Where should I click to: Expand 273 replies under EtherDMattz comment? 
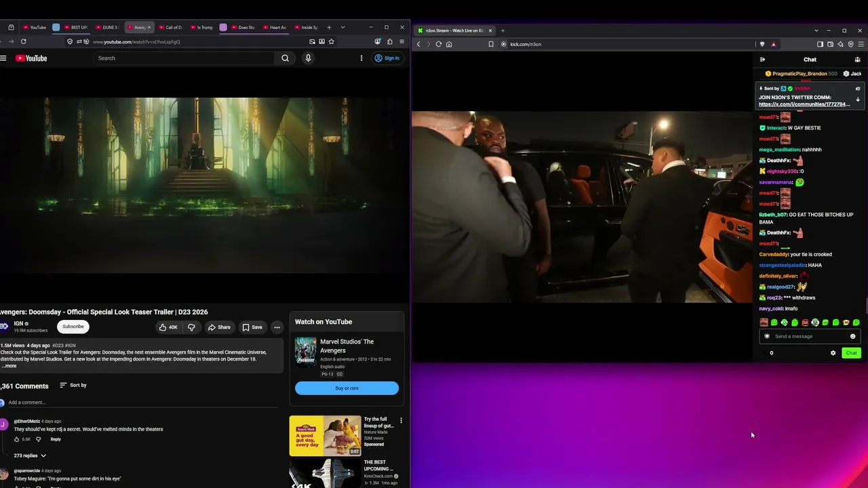pos(30,455)
